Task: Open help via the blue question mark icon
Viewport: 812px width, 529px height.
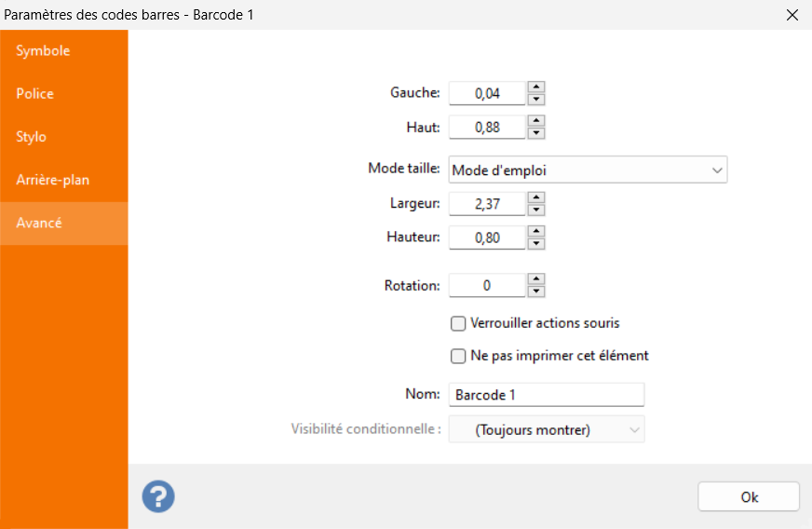Action: click(158, 496)
